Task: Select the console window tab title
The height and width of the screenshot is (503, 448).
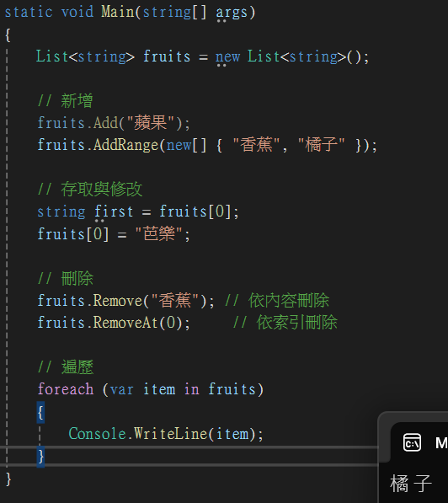Action: (x=441, y=443)
